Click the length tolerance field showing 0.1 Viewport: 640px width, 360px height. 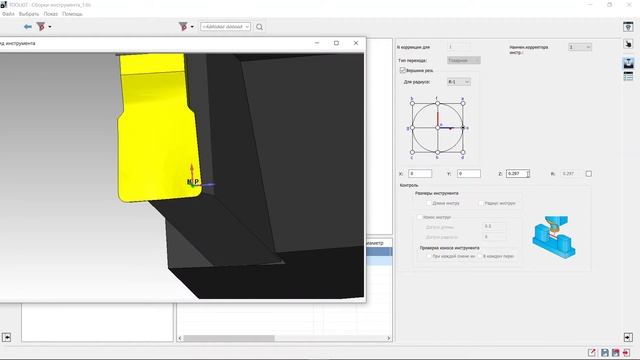(x=494, y=226)
